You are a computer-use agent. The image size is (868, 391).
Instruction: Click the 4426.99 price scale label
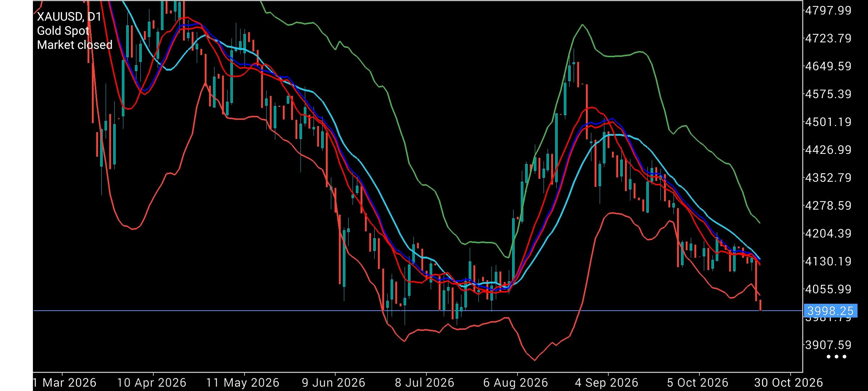[828, 150]
